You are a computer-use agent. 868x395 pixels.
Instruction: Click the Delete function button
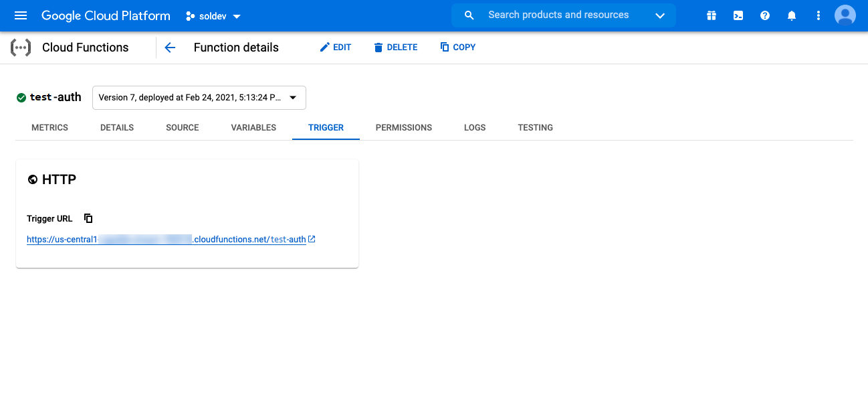[x=396, y=48]
